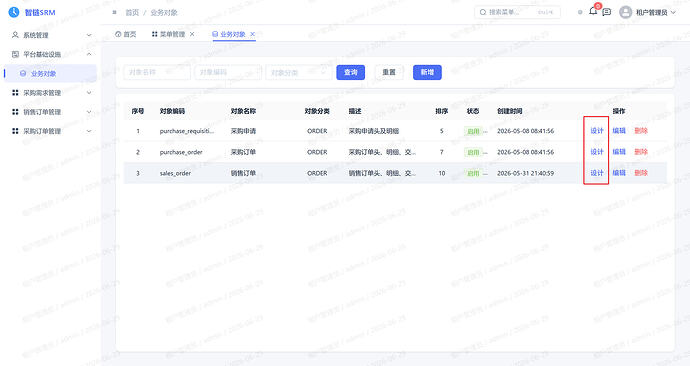This screenshot has width=690, height=366.
Task: Click 设计 for sales_order row
Action: pyautogui.click(x=597, y=173)
